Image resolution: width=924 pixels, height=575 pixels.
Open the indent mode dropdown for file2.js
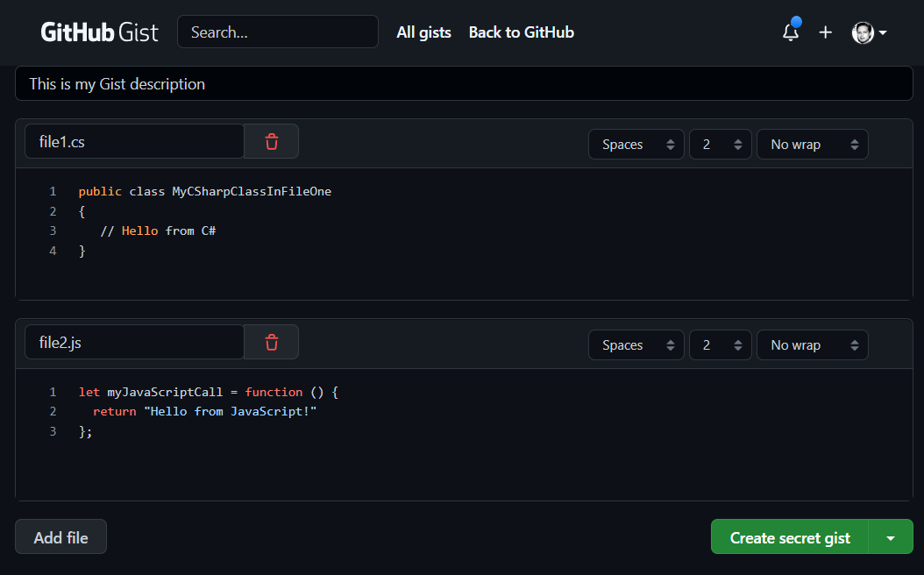tap(636, 344)
